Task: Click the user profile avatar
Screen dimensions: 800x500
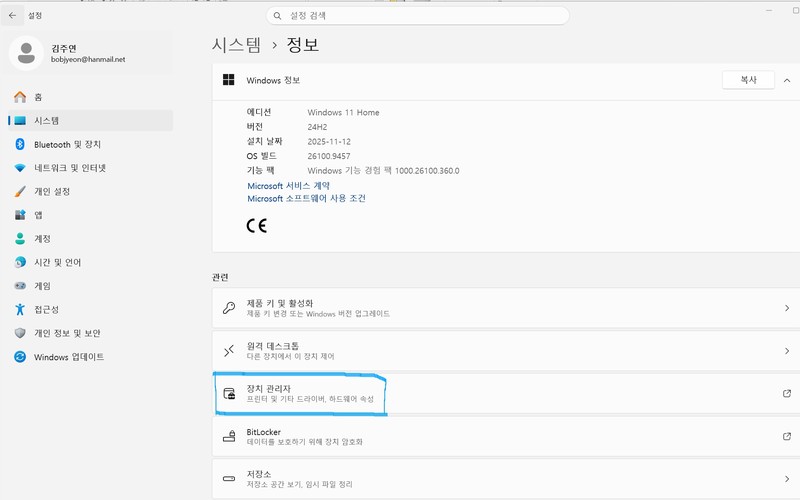Action: (26, 53)
